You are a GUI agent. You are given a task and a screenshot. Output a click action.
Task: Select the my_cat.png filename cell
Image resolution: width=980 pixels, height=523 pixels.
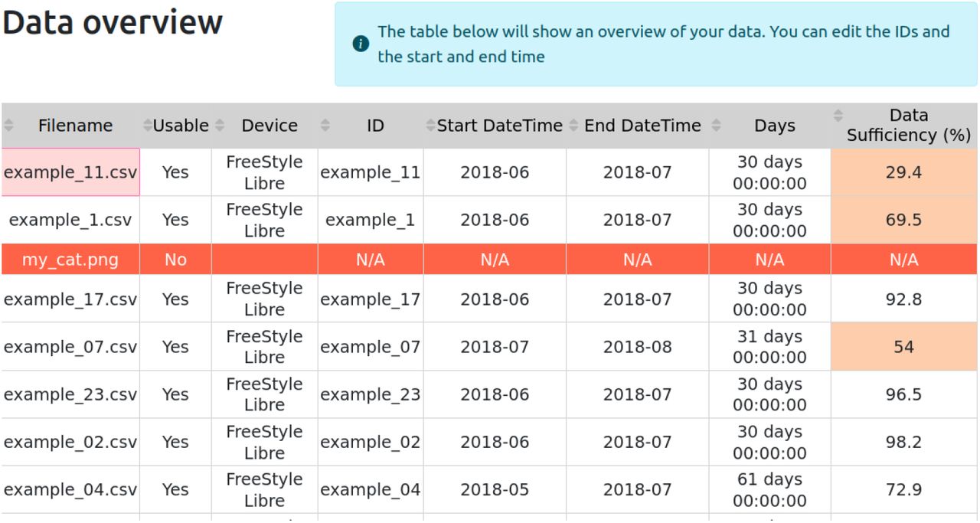70,260
